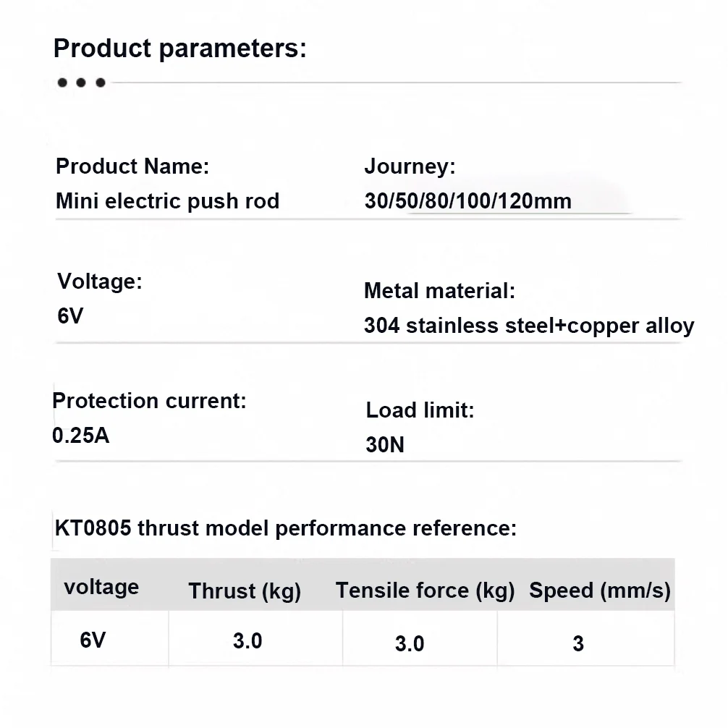Viewport: 728px width, 728px height.
Task: Click the first black dot under the heading
Action: click(62, 82)
